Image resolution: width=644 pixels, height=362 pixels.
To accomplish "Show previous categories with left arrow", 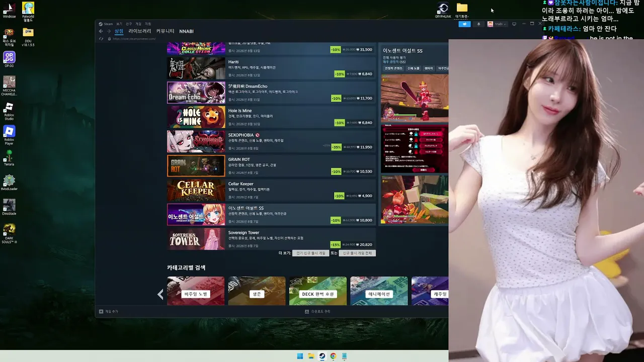I will click(160, 295).
